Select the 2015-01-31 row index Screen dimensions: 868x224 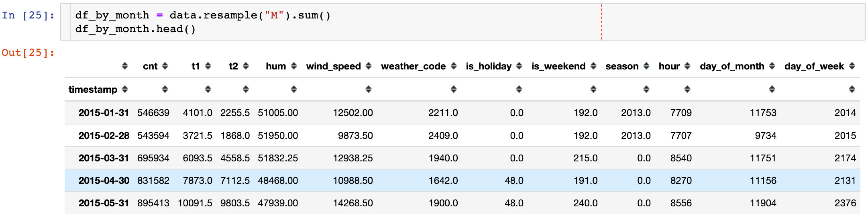104,113
